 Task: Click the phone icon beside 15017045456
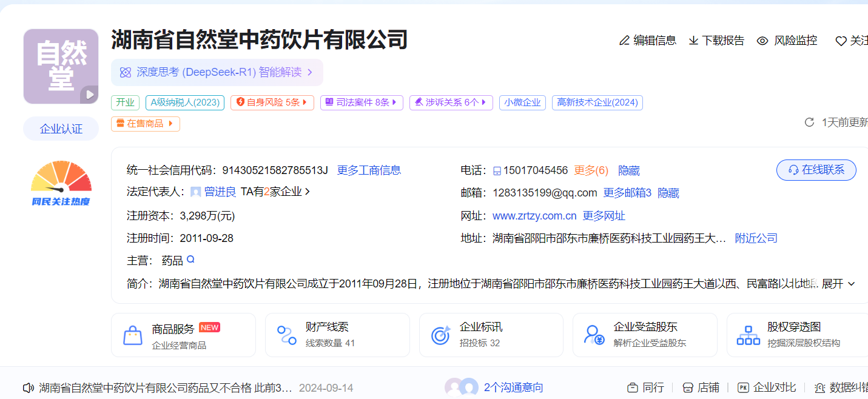(497, 171)
